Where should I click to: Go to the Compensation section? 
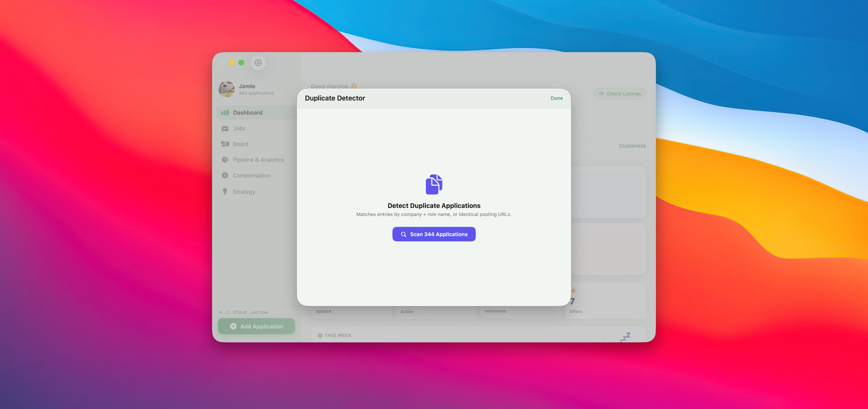[x=256, y=175]
